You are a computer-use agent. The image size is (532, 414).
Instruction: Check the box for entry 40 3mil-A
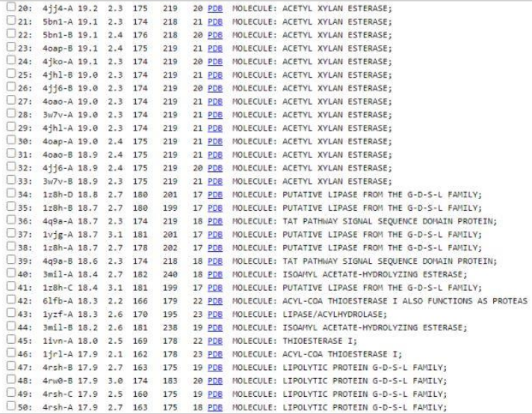pos(10,274)
